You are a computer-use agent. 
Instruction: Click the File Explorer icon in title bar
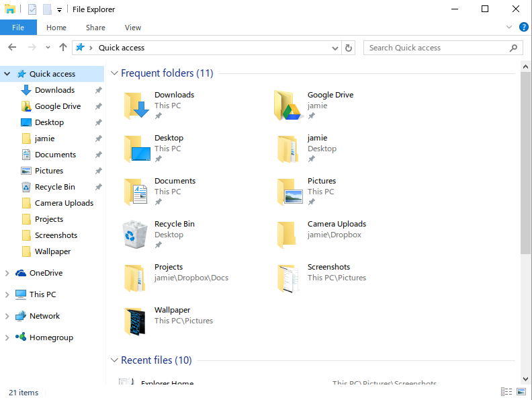[10, 9]
